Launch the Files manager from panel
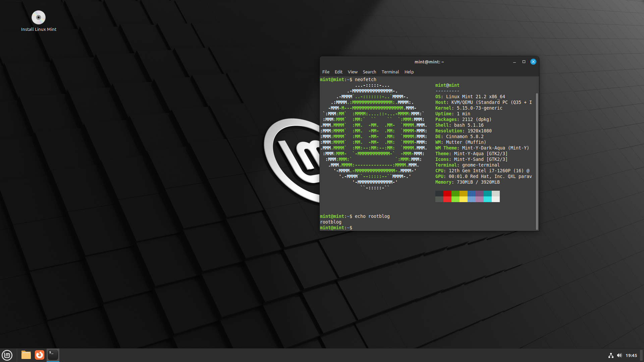 [x=26, y=355]
